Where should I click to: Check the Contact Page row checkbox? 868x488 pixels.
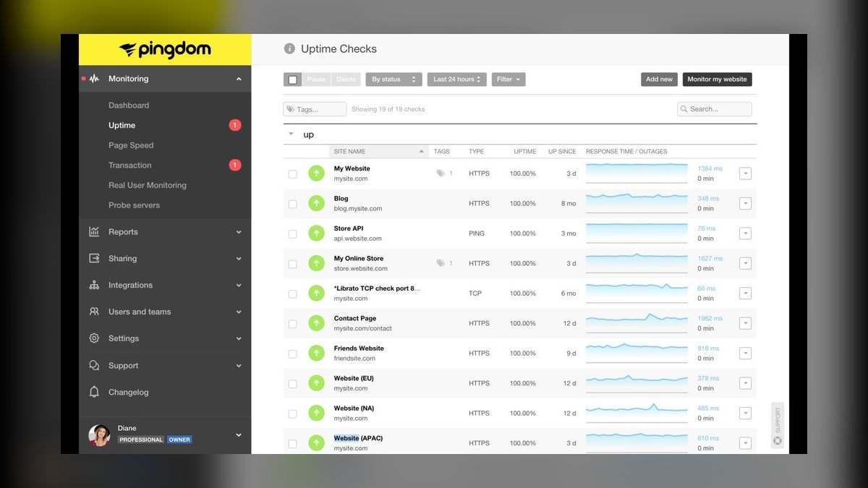(292, 324)
